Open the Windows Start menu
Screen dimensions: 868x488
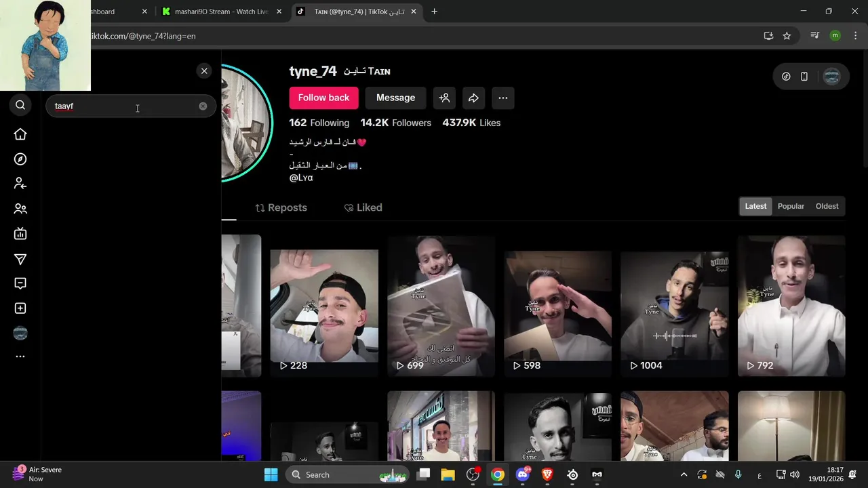point(271,474)
